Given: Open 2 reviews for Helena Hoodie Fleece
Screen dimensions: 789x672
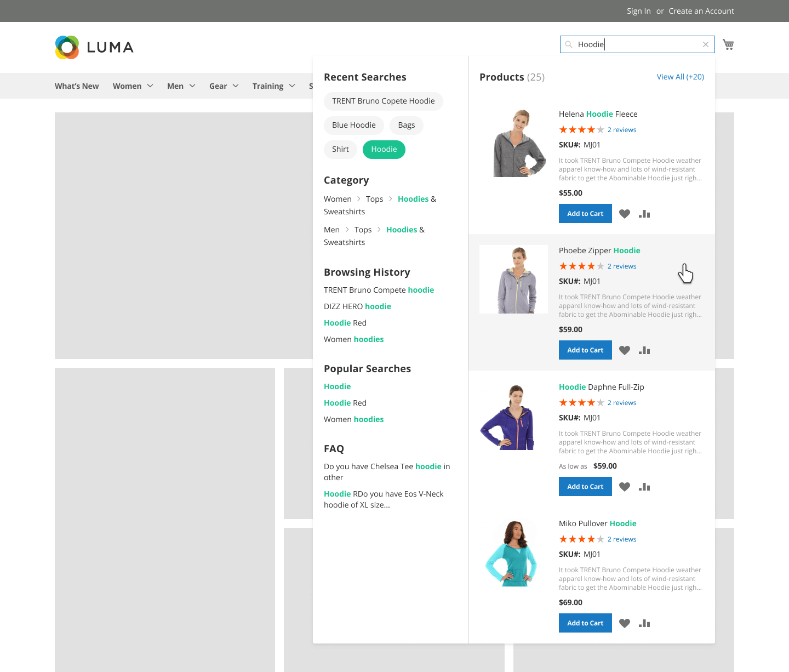Looking at the screenshot, I should click(622, 130).
